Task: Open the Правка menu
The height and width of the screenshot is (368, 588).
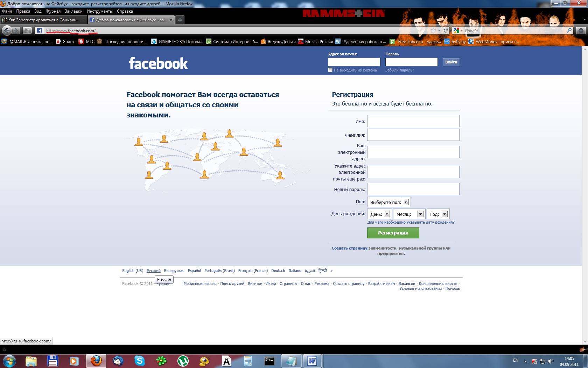Action: [x=23, y=11]
